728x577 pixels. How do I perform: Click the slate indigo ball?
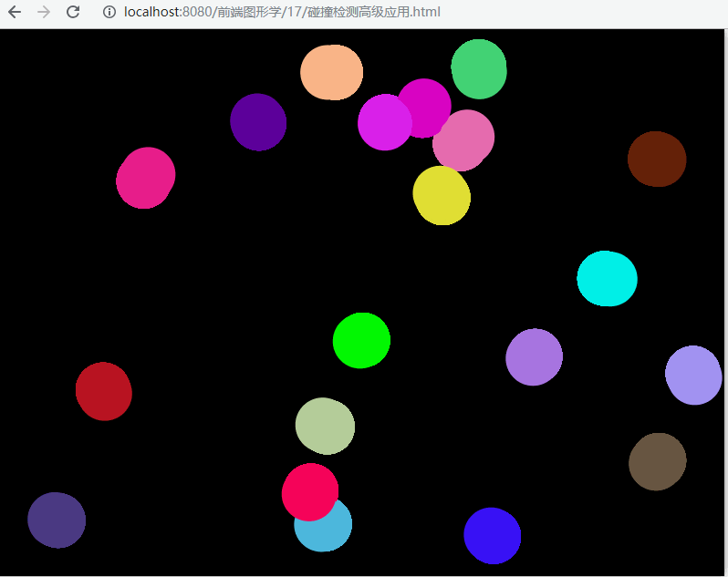[x=57, y=520]
